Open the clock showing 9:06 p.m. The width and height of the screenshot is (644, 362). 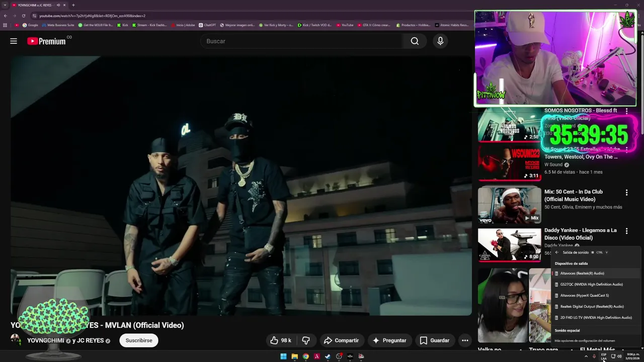pos(632,356)
